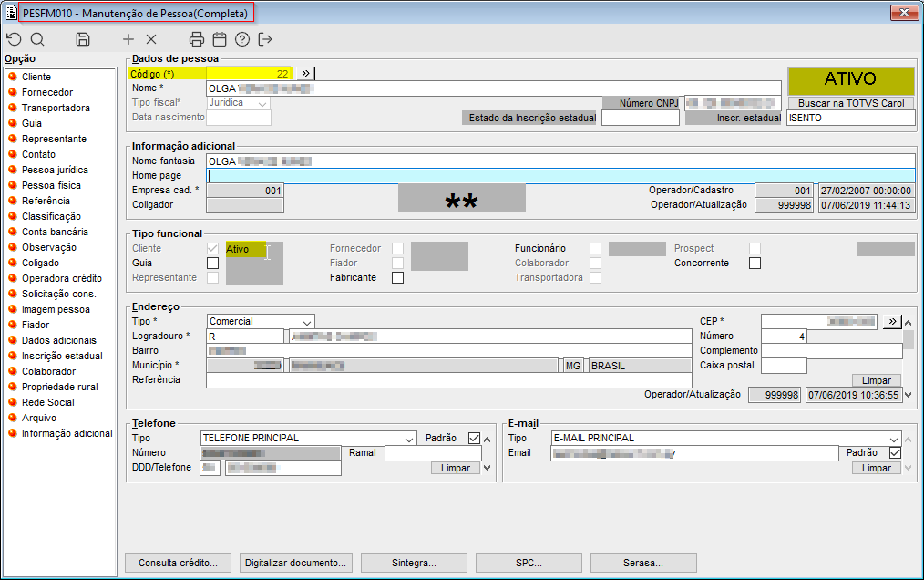Click the Arquivo option's orange bullet
Image resolution: width=924 pixels, height=580 pixels.
click(x=12, y=417)
